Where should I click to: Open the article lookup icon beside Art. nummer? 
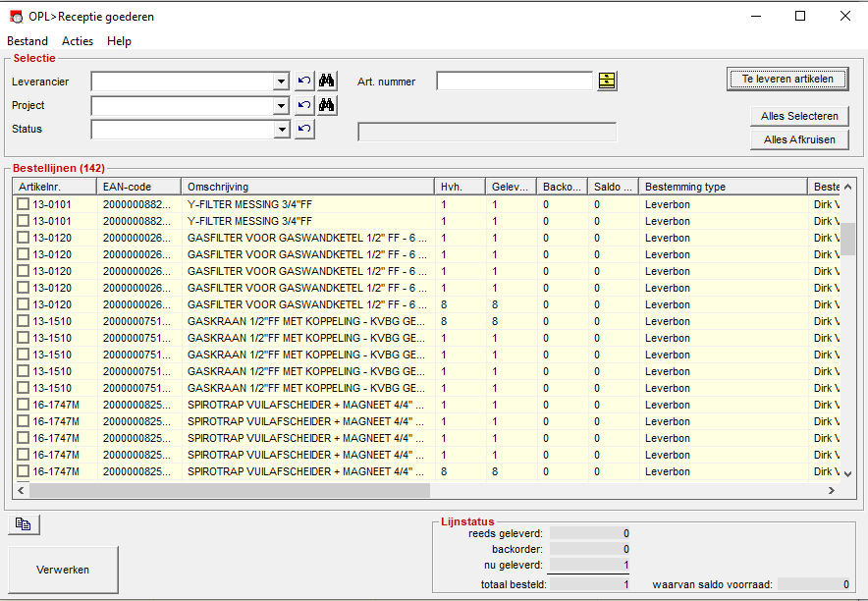[607, 81]
